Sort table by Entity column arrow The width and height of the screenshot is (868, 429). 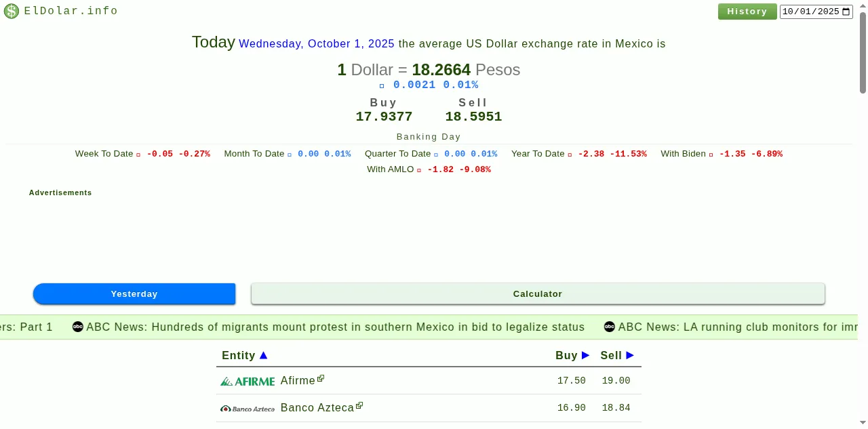pyautogui.click(x=264, y=355)
